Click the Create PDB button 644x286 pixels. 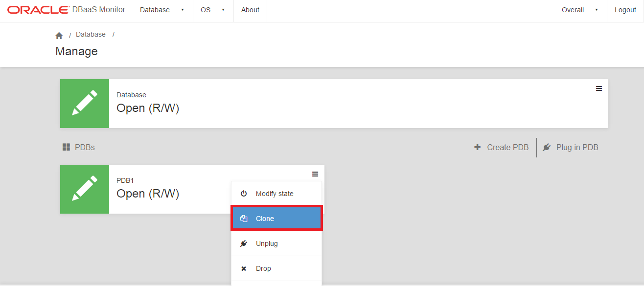502,147
